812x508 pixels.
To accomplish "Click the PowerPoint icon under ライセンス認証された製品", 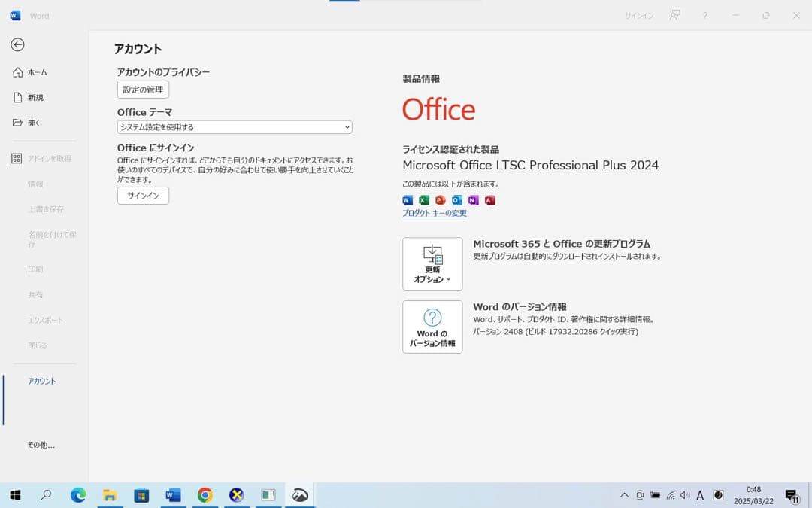I will click(x=441, y=200).
